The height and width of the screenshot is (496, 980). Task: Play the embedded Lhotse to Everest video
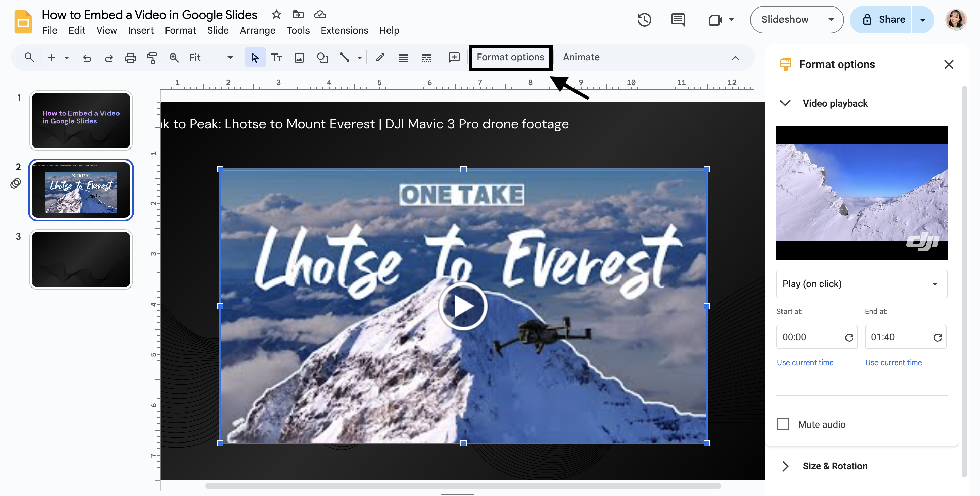pos(463,306)
